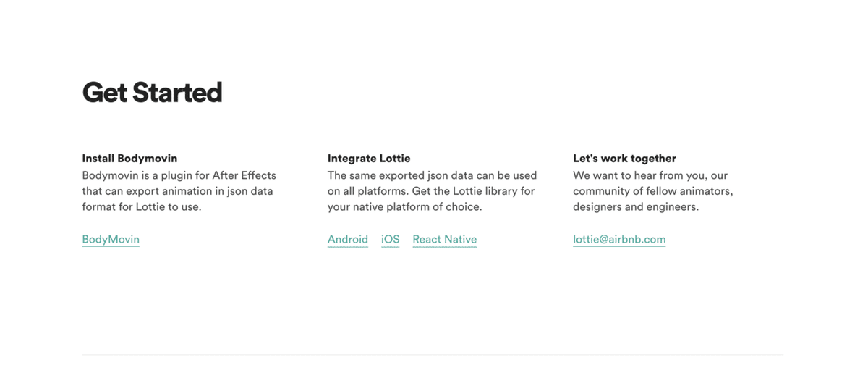Viewport: 868px width, 365px height.
Task: Click the line 'format for Lottie to use.'
Action: [x=142, y=206]
